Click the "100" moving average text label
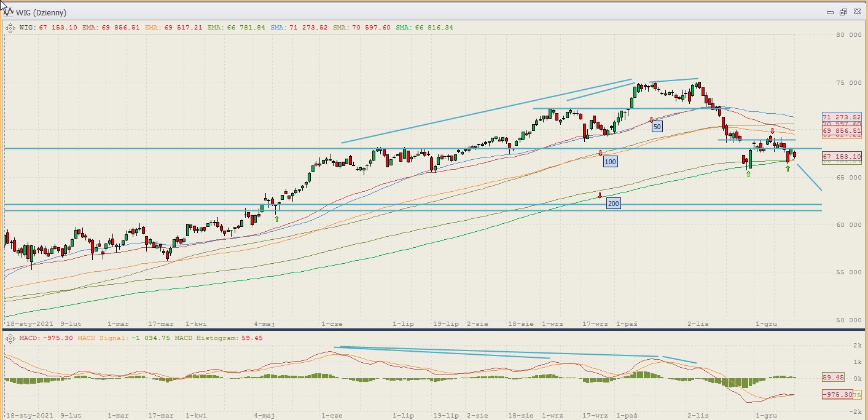Screen dimensions: 868x420 pos(610,162)
